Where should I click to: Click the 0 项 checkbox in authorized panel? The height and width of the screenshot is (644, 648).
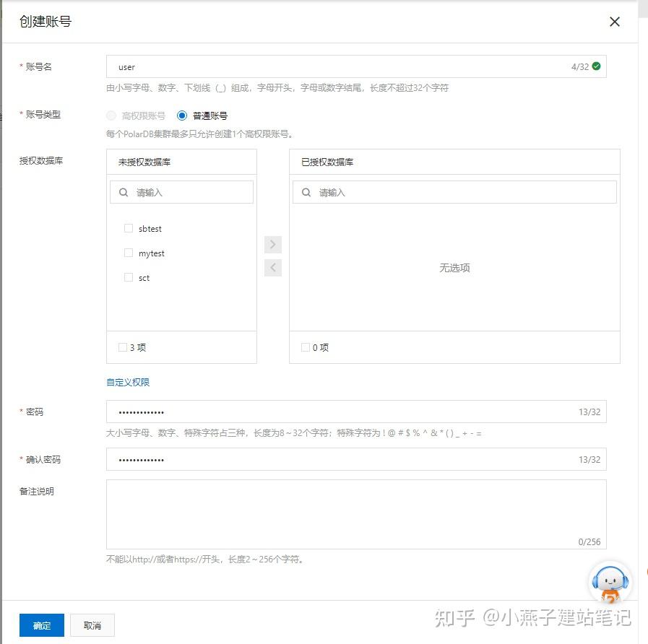click(306, 347)
